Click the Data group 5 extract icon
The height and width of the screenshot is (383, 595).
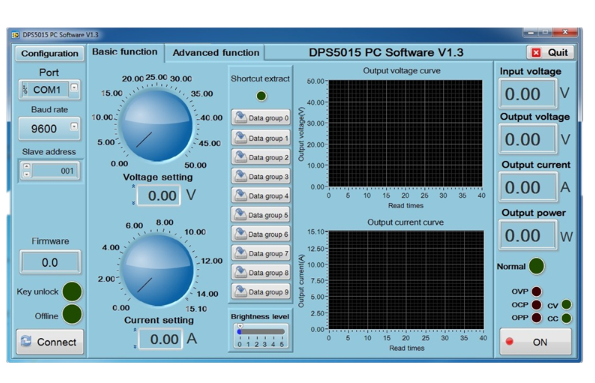pyautogui.click(x=240, y=215)
